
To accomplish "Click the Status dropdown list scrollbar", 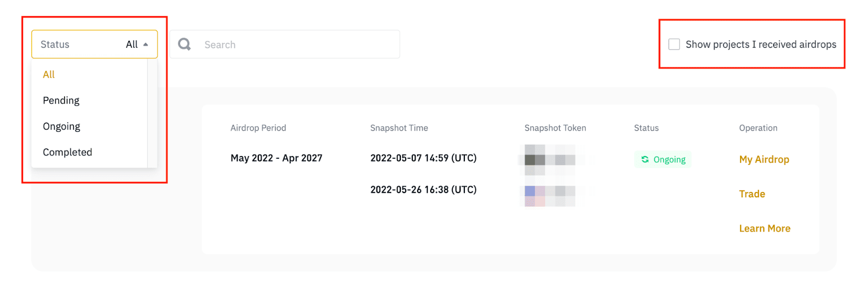I will (152, 113).
